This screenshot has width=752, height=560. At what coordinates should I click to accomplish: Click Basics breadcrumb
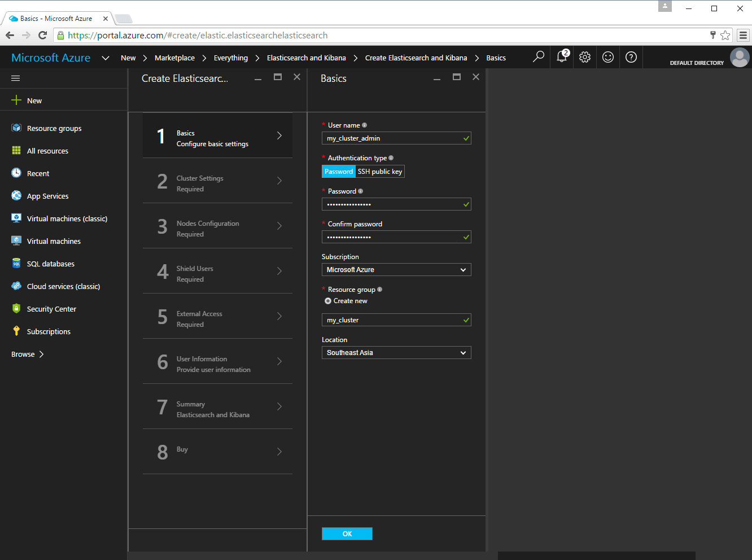tap(496, 58)
